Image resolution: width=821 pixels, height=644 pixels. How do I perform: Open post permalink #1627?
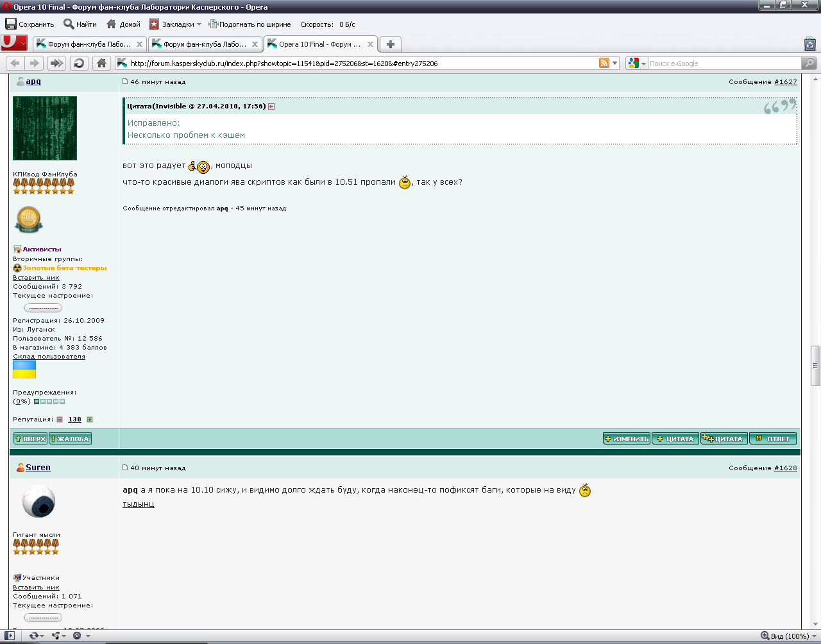tap(786, 82)
